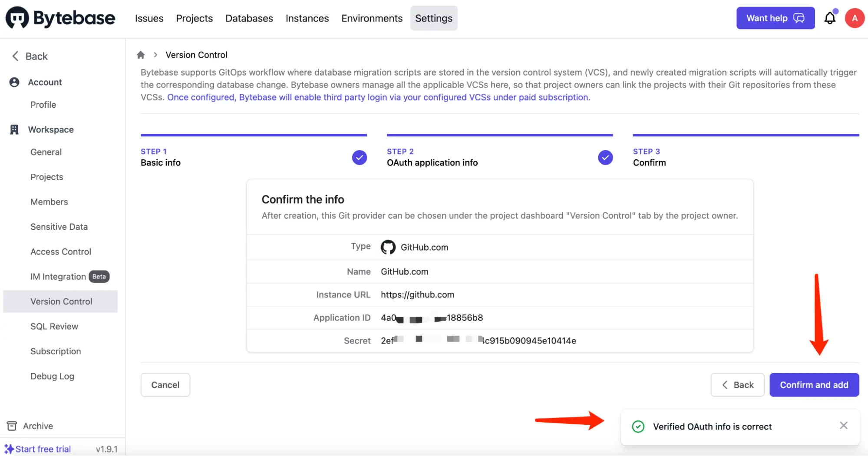Click Confirm and add

coord(814,385)
